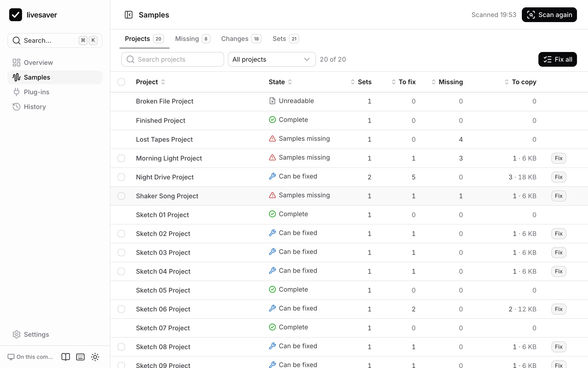Tick the Sketch 02 Project checkbox
Image resolution: width=588 pixels, height=368 pixels.
click(x=121, y=234)
